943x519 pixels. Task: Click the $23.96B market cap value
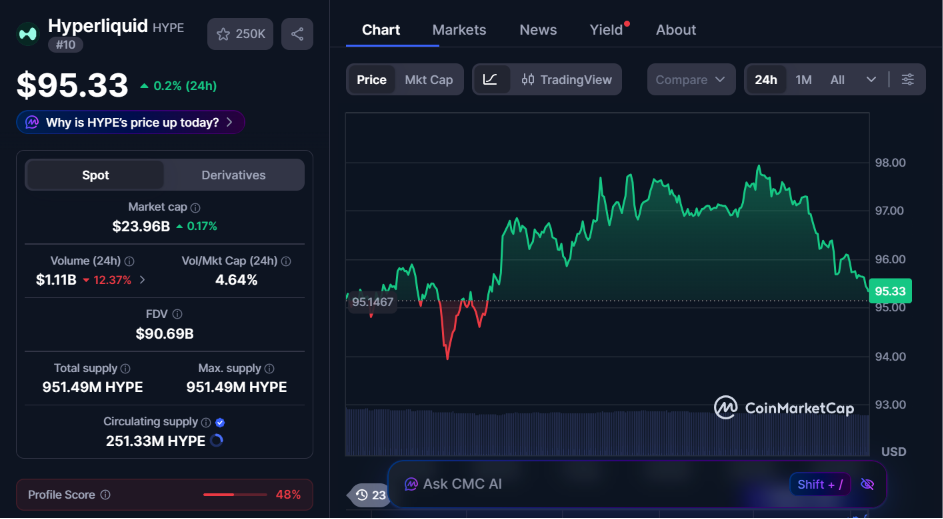[x=141, y=227]
